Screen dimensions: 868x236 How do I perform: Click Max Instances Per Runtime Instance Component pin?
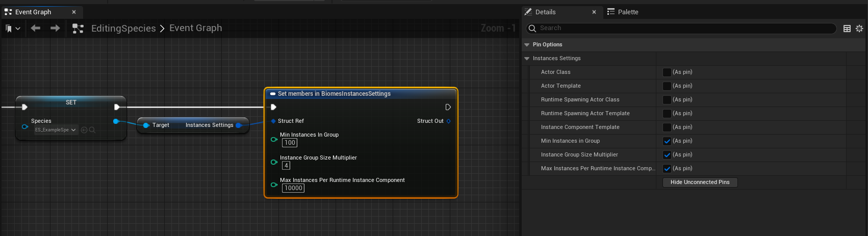tap(274, 185)
